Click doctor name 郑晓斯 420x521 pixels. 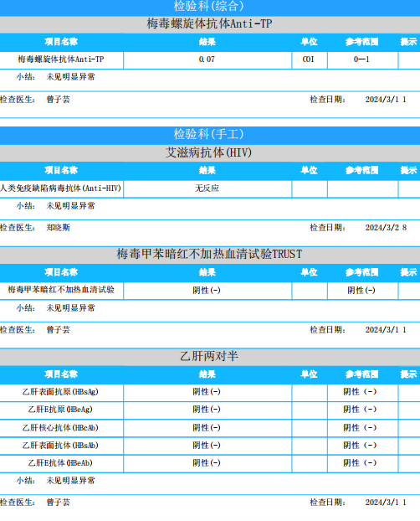tap(58, 228)
